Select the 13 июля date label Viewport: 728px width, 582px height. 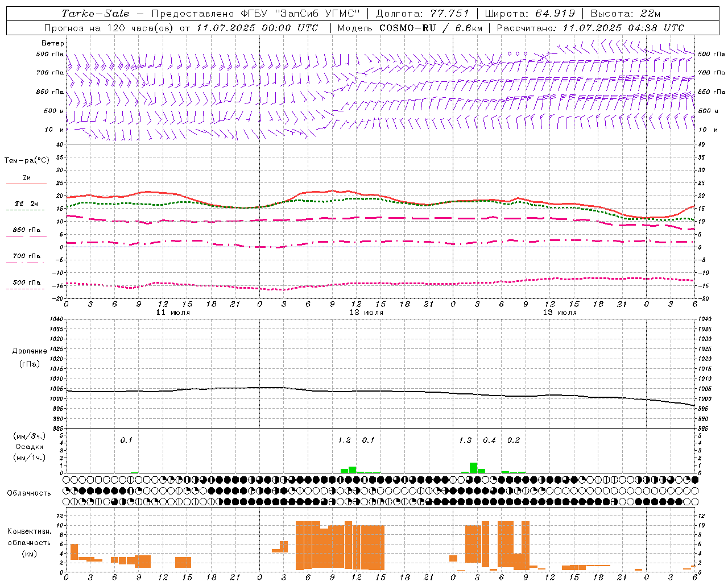tap(560, 313)
